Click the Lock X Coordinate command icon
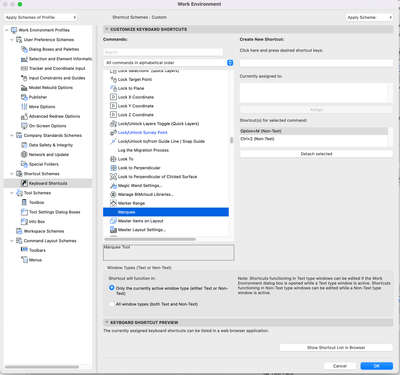 tap(113, 97)
